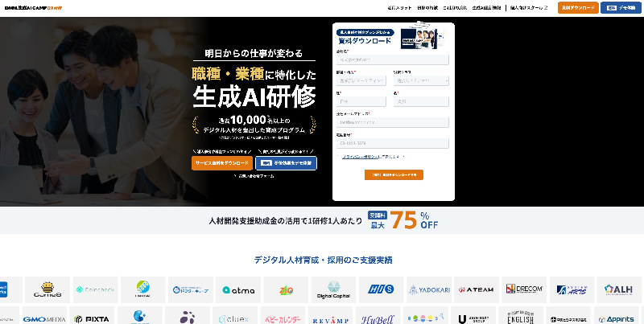The height and width of the screenshot is (324, 644).
Task: Click the Digital Capital logo
Action: pyautogui.click(x=332, y=289)
